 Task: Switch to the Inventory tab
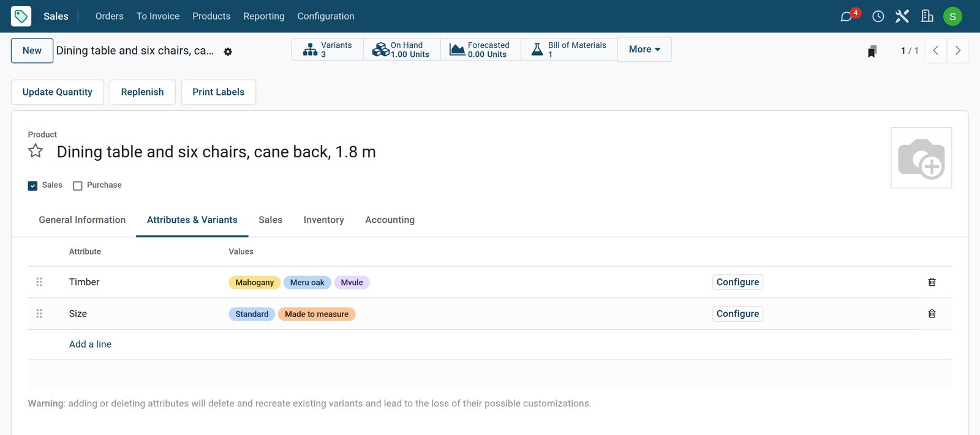pos(323,220)
